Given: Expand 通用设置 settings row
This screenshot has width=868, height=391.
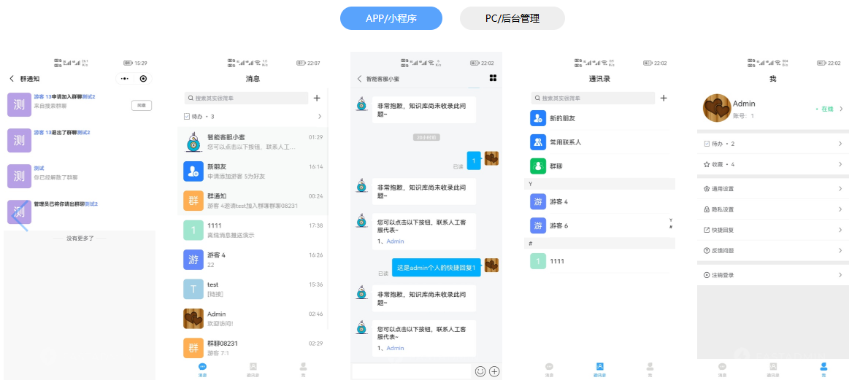Looking at the screenshot, I should tap(772, 189).
